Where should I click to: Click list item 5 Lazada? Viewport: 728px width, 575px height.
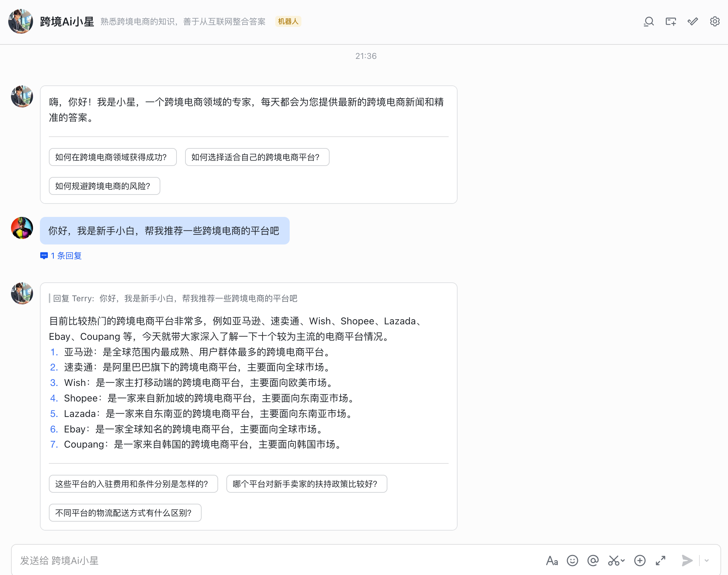(202, 414)
